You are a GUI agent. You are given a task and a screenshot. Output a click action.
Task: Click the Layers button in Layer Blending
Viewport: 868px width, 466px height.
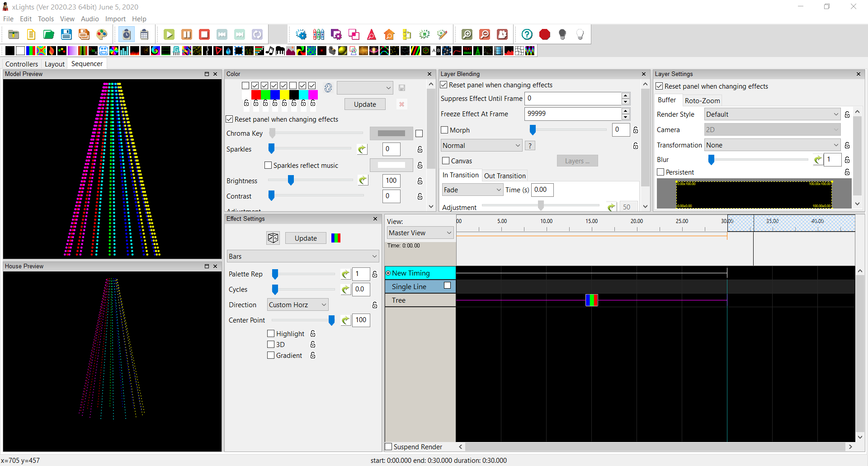[577, 161]
